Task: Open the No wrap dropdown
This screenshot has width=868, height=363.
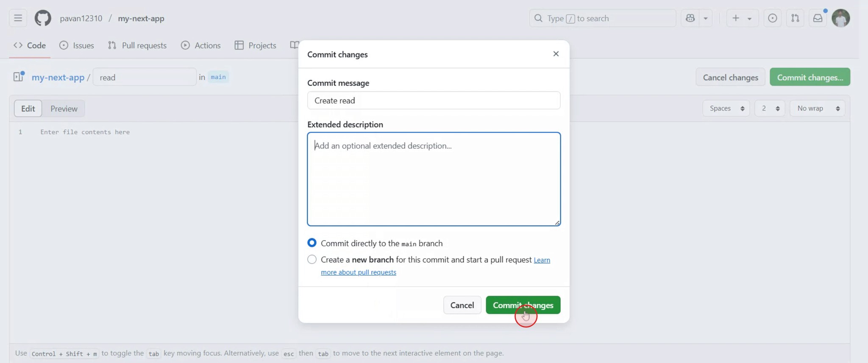Action: (817, 108)
